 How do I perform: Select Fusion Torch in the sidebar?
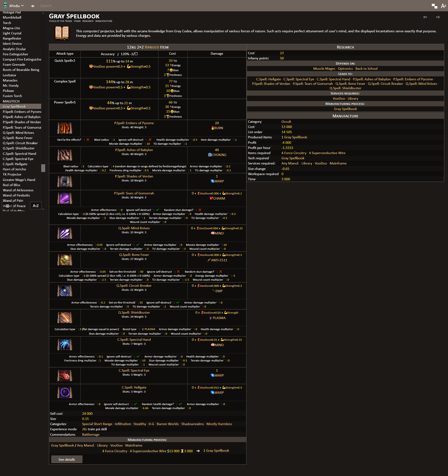tap(12, 96)
